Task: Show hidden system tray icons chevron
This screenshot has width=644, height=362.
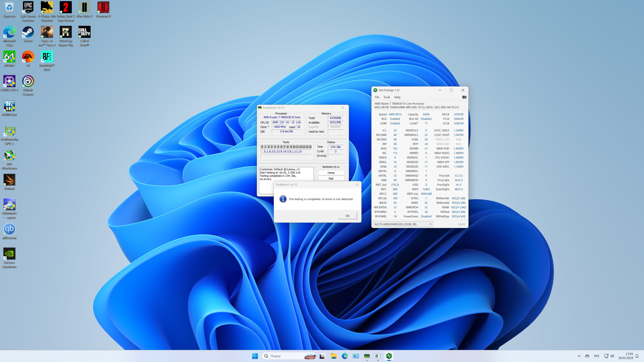Action: tap(579, 356)
